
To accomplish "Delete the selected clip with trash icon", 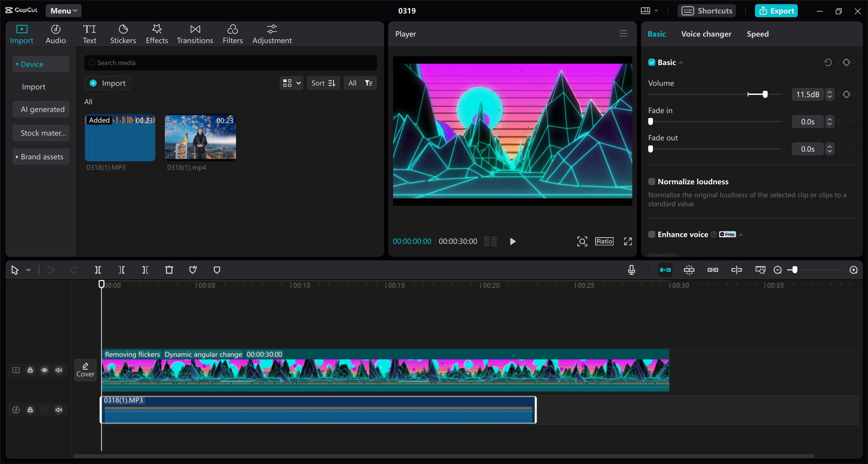I will click(x=169, y=270).
